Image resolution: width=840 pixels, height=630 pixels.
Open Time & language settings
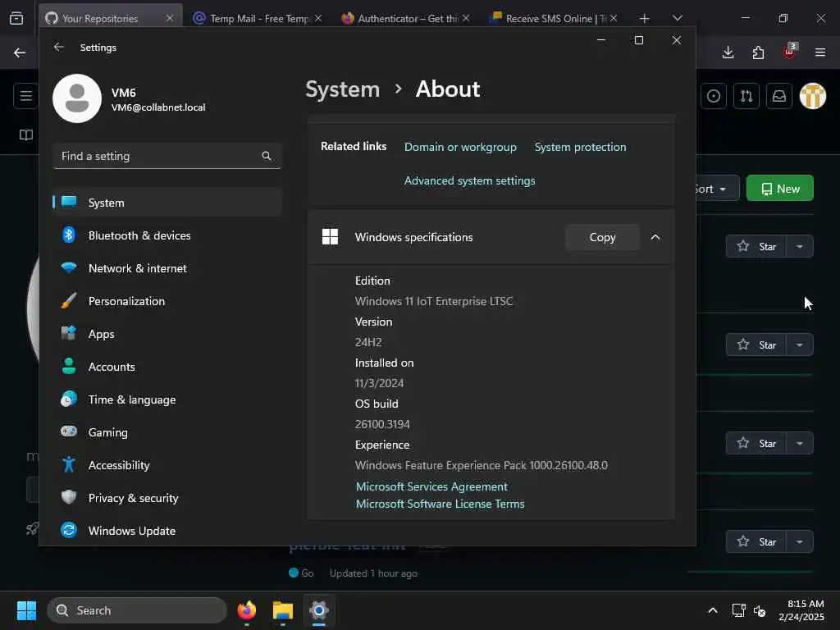coord(167,399)
